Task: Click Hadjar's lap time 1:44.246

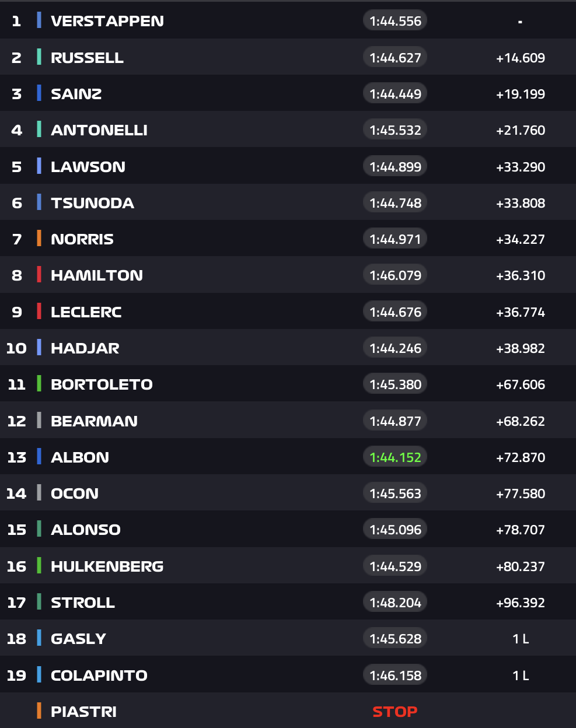Action: tap(395, 348)
